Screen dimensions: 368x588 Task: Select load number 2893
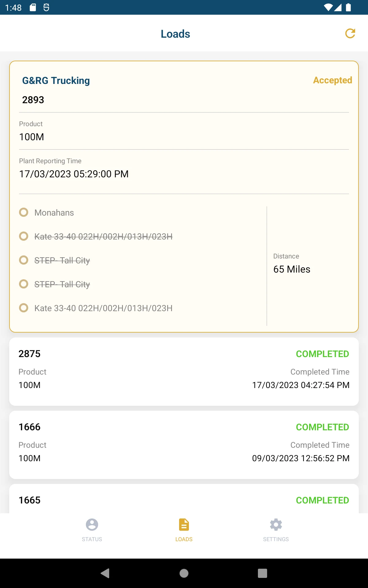pyautogui.click(x=33, y=100)
